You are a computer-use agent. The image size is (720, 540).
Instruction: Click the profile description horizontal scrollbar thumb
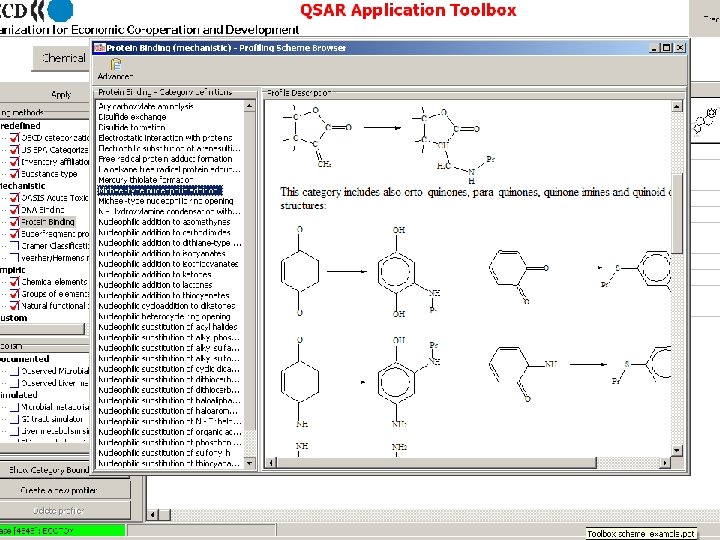click(x=436, y=462)
